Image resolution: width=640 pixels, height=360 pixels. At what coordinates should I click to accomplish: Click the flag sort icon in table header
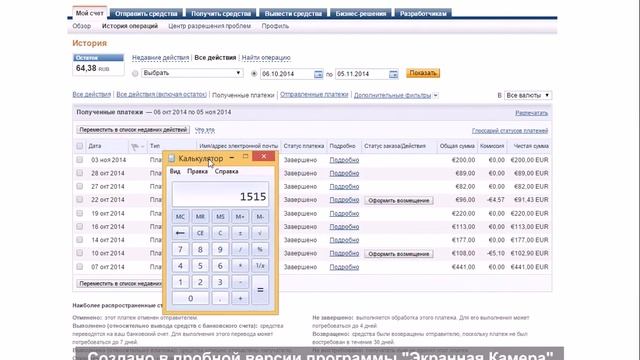click(x=135, y=146)
